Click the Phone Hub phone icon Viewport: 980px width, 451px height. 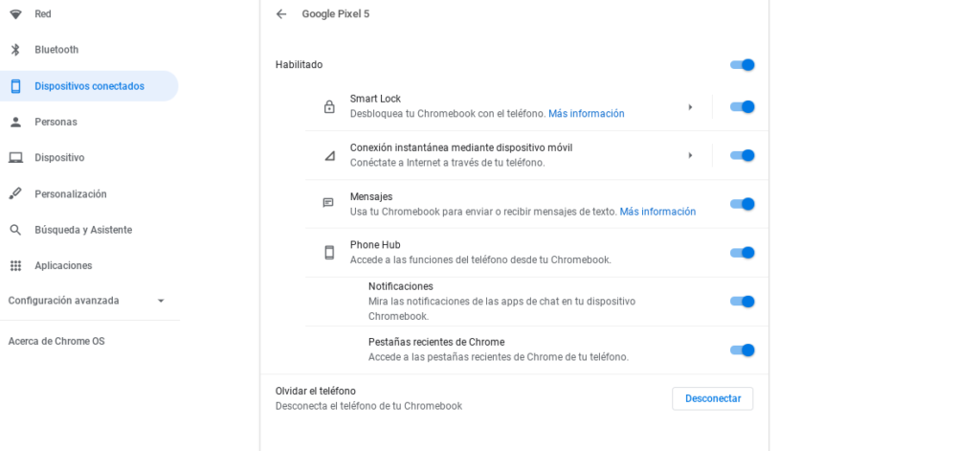click(x=329, y=253)
